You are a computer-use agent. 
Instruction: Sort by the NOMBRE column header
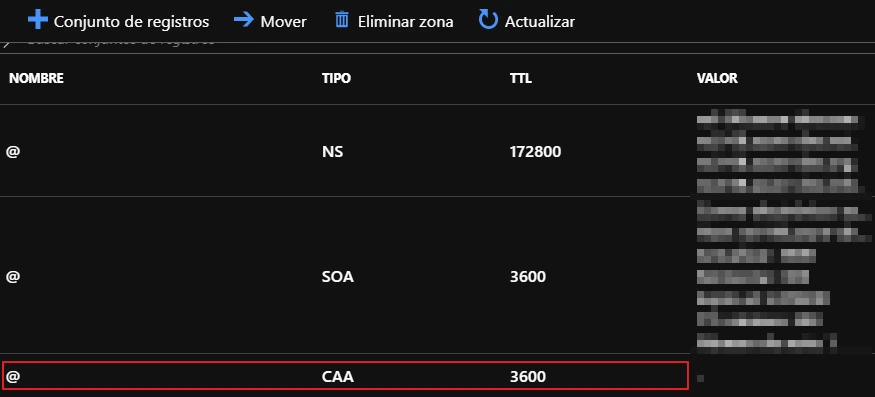[36, 79]
